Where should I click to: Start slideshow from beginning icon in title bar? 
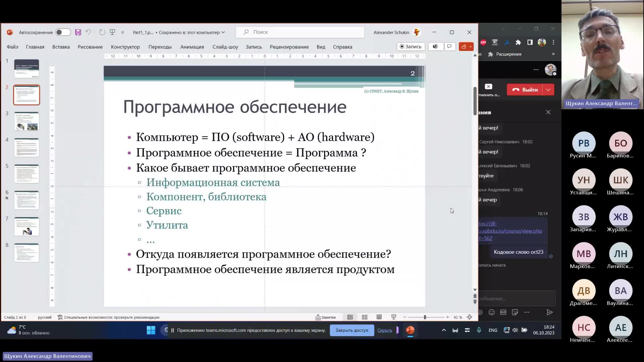tap(113, 32)
